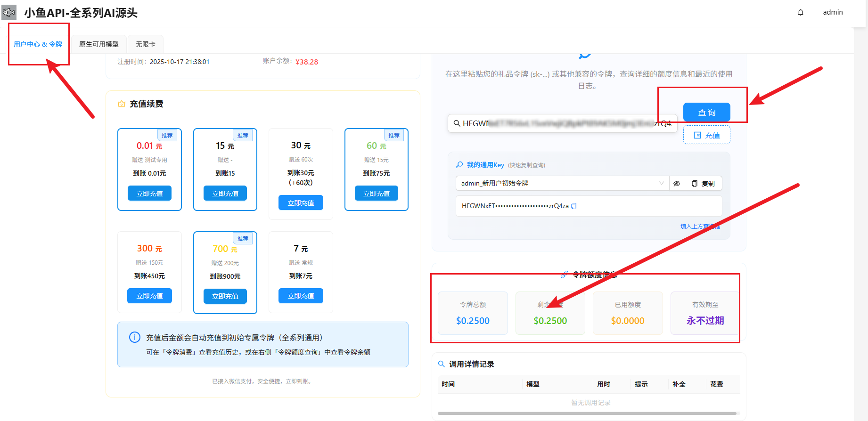Click the notification bell icon
Image resolution: width=868 pixels, height=421 pixels.
click(x=801, y=12)
